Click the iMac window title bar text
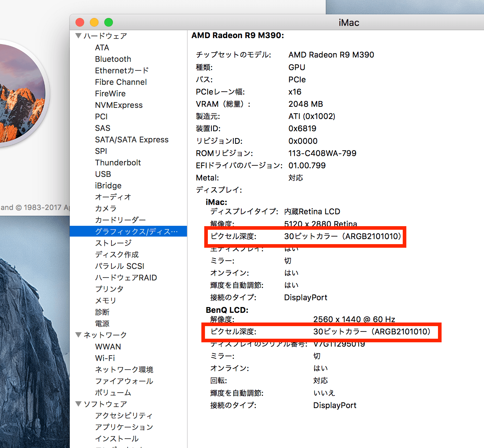484x448 pixels. pos(348,23)
